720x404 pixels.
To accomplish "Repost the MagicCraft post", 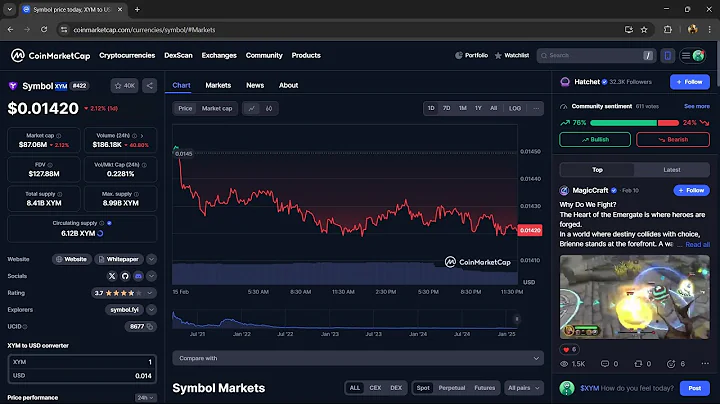I will [x=642, y=364].
